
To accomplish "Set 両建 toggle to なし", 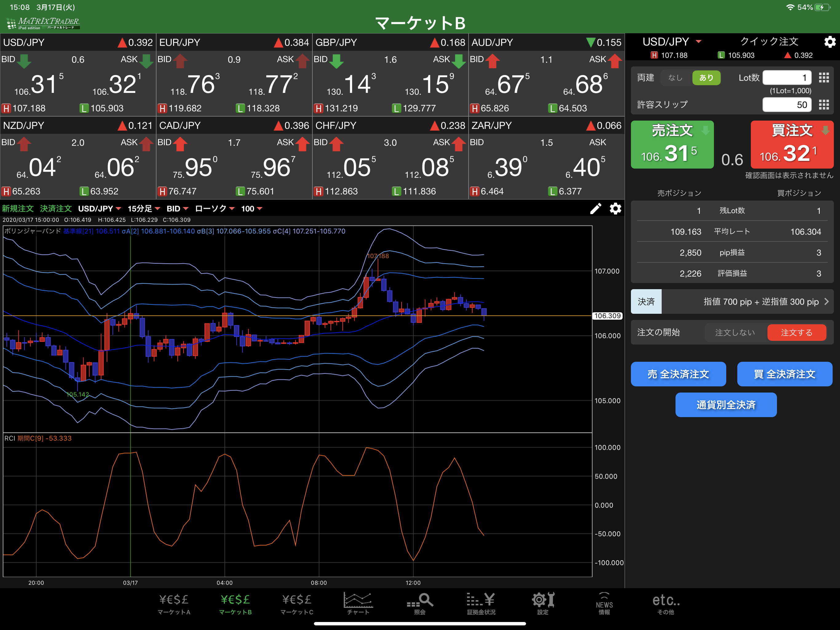I will (676, 78).
